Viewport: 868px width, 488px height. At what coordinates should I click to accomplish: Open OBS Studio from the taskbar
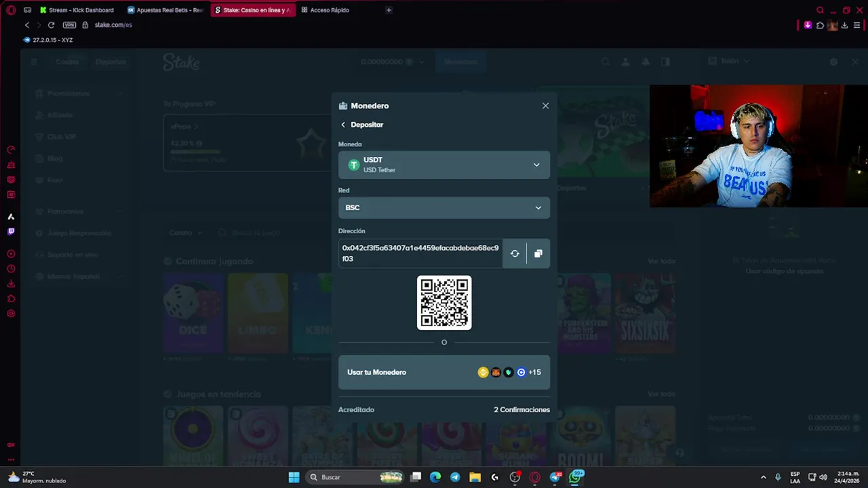515,477
